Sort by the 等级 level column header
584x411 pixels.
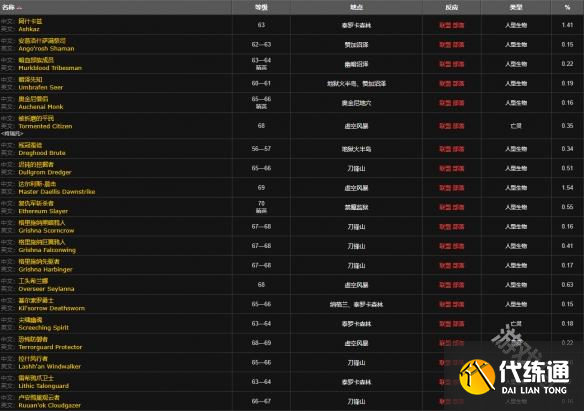(x=261, y=7)
